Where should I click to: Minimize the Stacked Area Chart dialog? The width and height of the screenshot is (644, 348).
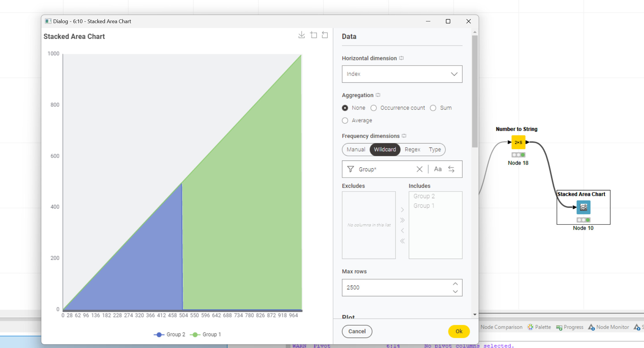coord(428,21)
